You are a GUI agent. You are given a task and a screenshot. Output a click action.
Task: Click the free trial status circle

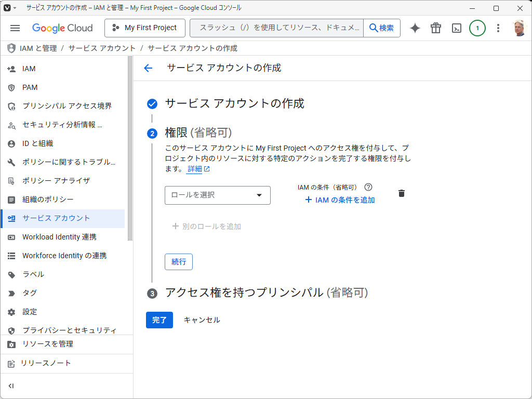click(x=477, y=28)
